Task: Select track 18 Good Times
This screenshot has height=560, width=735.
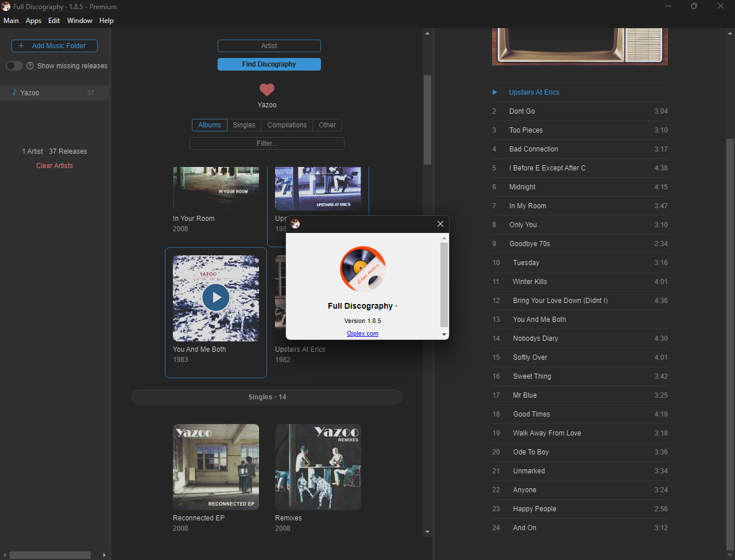Action: click(580, 414)
